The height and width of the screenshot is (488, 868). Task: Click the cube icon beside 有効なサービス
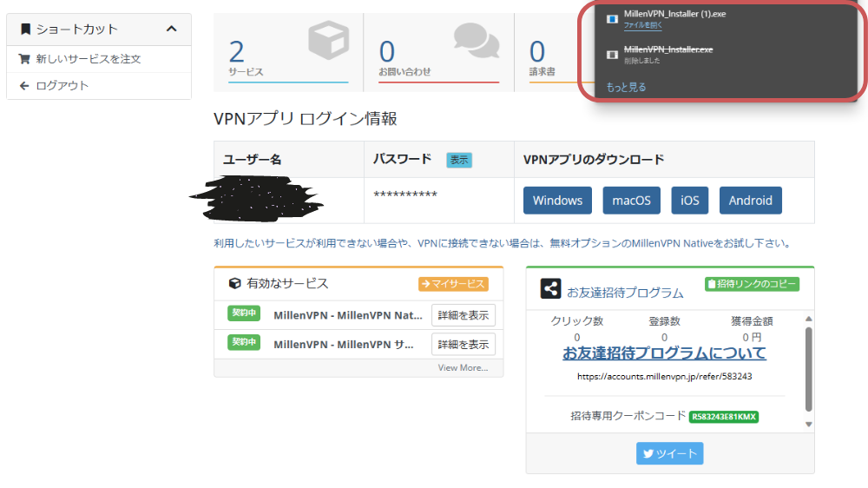[x=234, y=283]
